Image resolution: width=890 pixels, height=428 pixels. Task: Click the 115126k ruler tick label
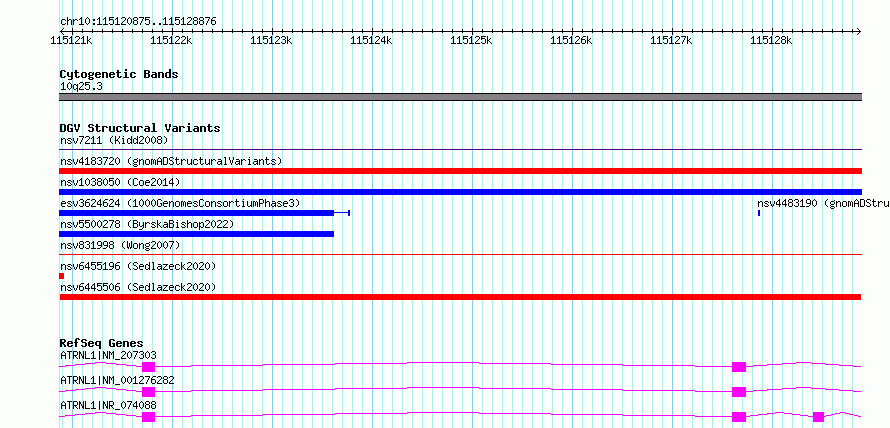pyautogui.click(x=572, y=40)
